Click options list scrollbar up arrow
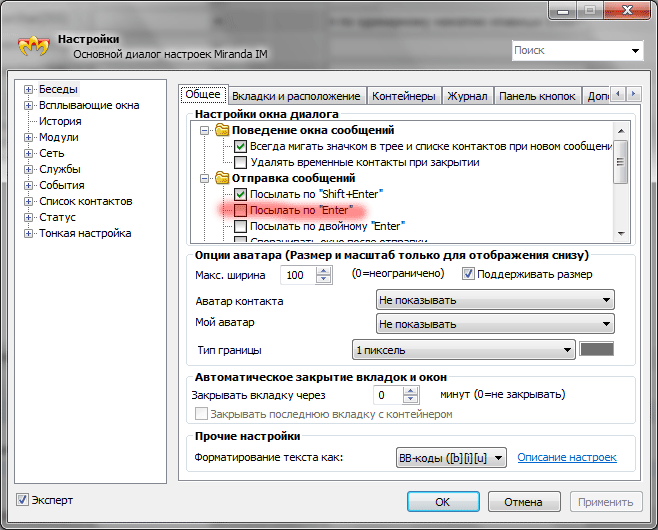The width and height of the screenshot is (658, 530). 621,131
